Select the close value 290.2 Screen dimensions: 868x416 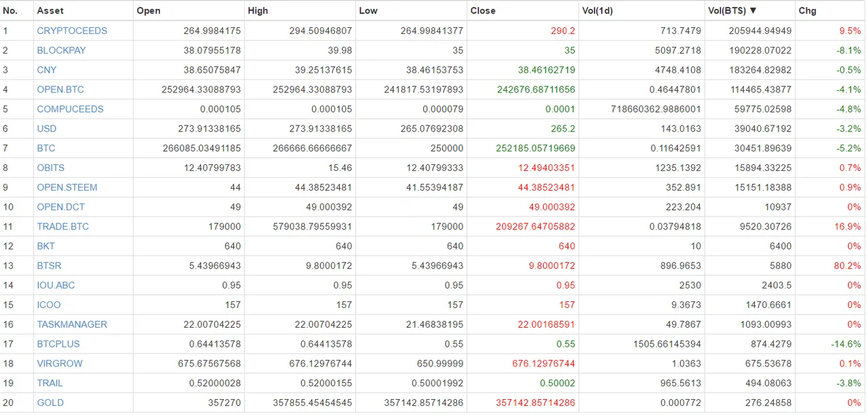point(563,31)
